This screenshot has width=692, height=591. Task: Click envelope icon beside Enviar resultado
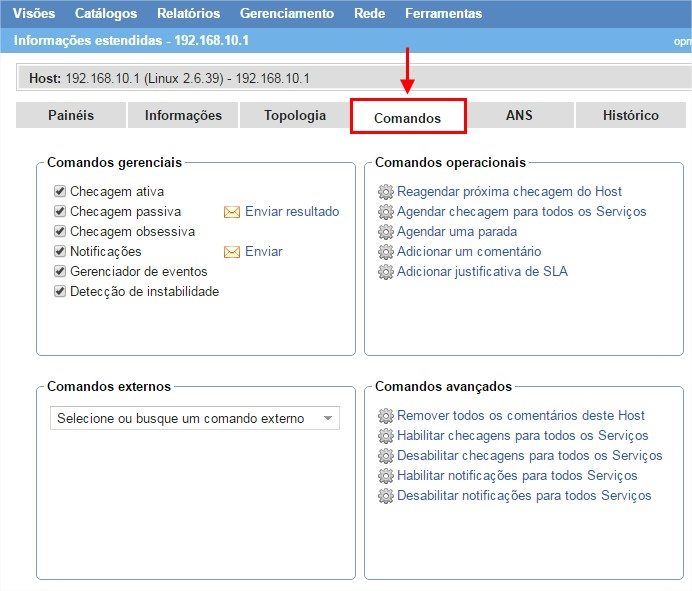click(x=232, y=212)
